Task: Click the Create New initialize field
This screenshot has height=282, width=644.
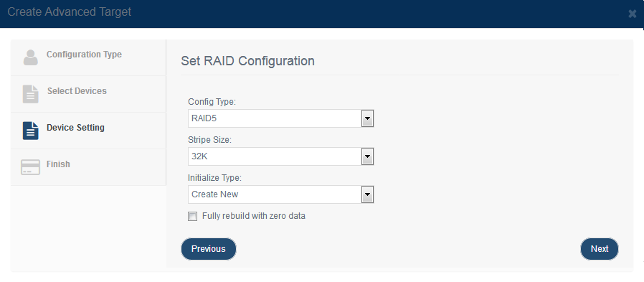Action: click(x=281, y=194)
